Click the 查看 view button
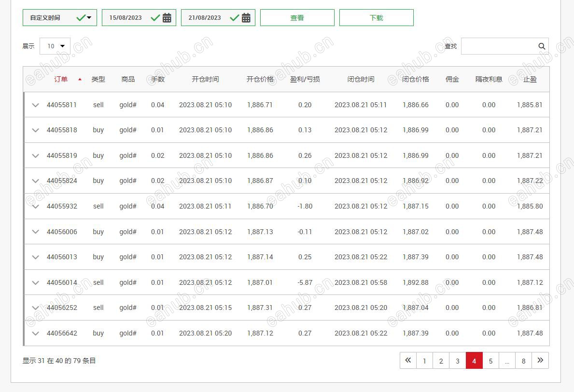 [297, 17]
